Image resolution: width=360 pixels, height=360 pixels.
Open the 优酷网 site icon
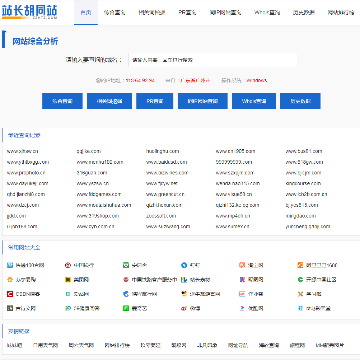click(x=242, y=308)
